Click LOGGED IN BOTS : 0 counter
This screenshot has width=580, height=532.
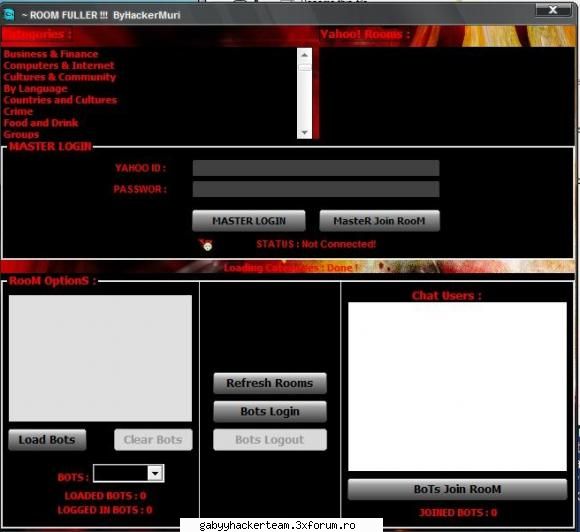(105, 510)
